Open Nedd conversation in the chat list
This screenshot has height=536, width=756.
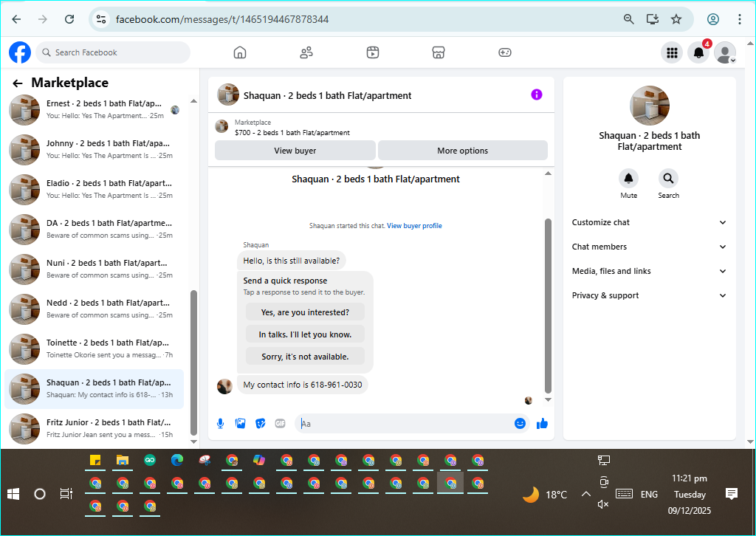click(94, 309)
